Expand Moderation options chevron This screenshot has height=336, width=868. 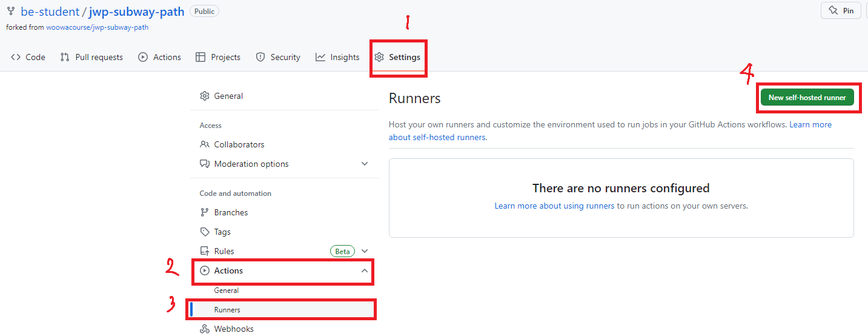[365, 164]
